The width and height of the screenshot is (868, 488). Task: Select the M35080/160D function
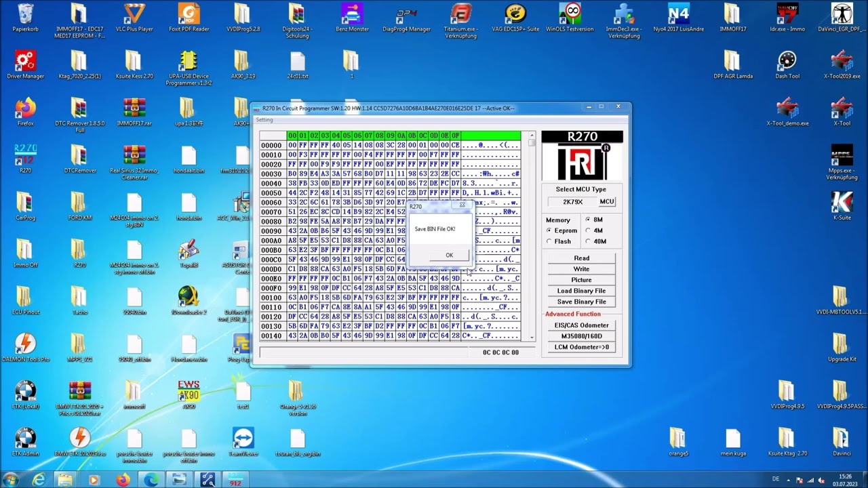tap(581, 336)
